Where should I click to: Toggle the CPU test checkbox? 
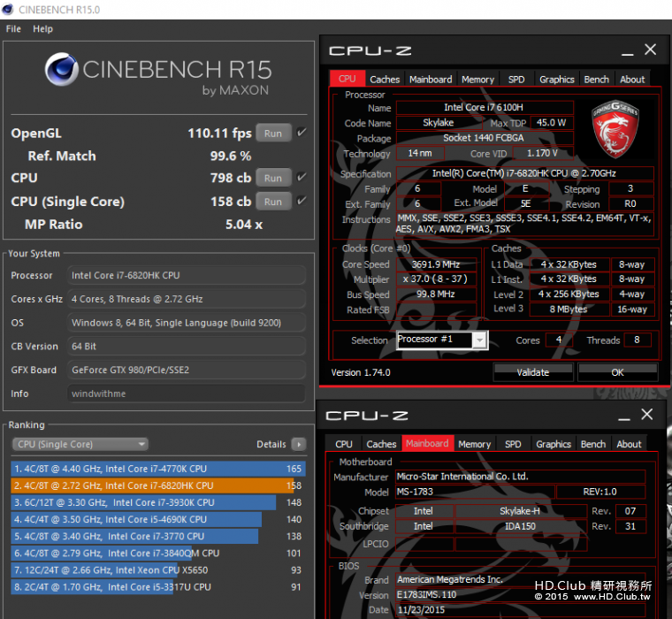302,178
